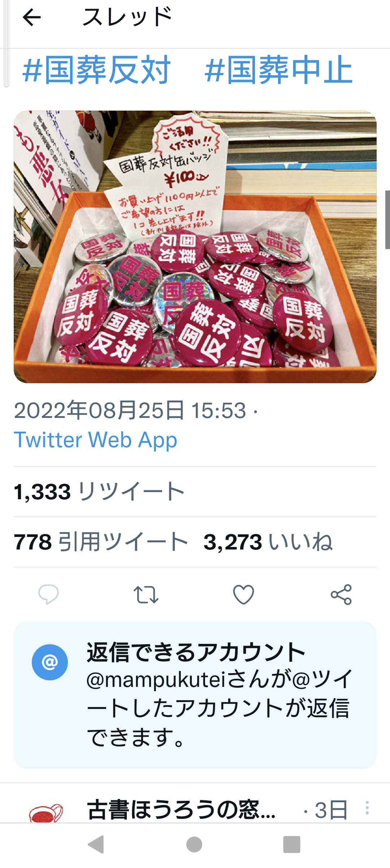Screen dimensions: 390x868
Task: Like the tweet with heart icon
Action: 243,594
